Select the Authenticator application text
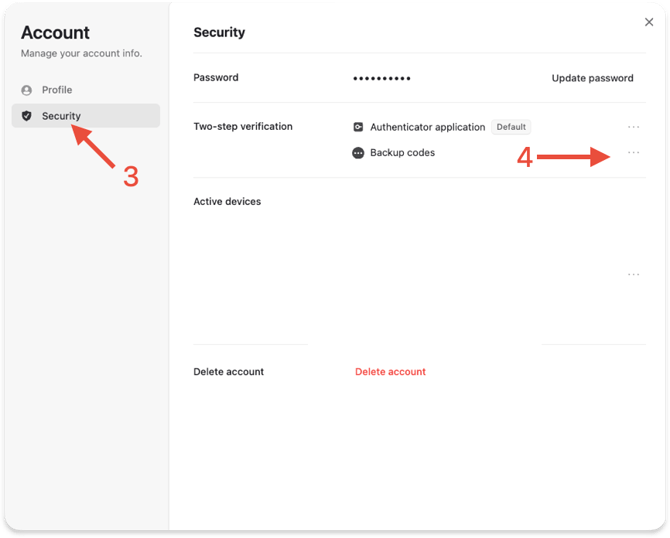The width and height of the screenshot is (670, 538). tap(427, 127)
